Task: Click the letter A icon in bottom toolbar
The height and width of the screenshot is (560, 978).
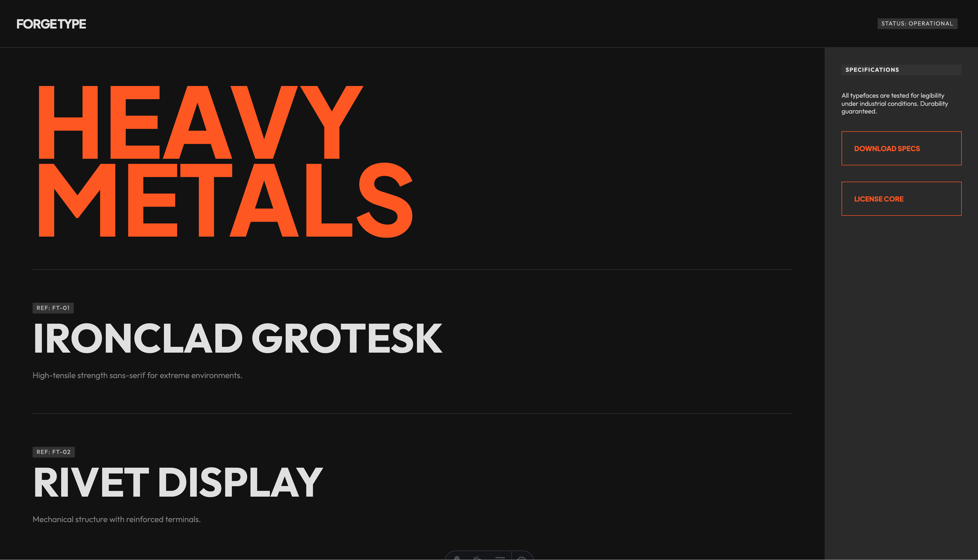Action: tap(457, 557)
